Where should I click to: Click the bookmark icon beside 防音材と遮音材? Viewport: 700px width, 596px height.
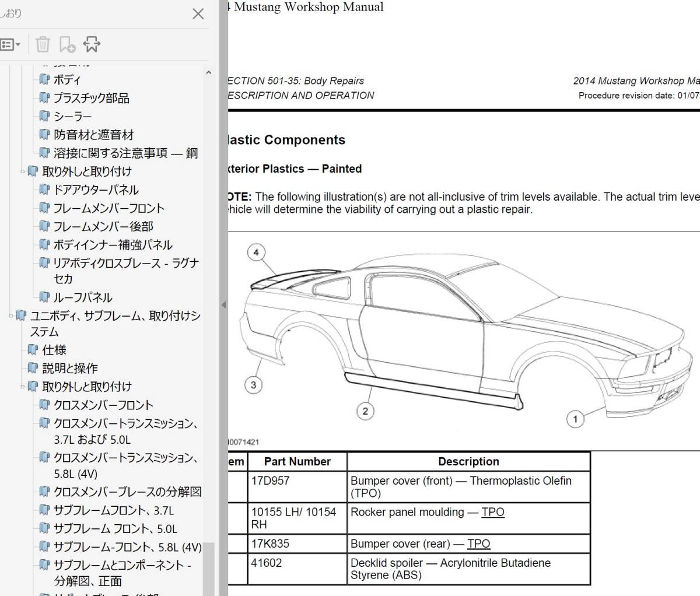(x=44, y=135)
